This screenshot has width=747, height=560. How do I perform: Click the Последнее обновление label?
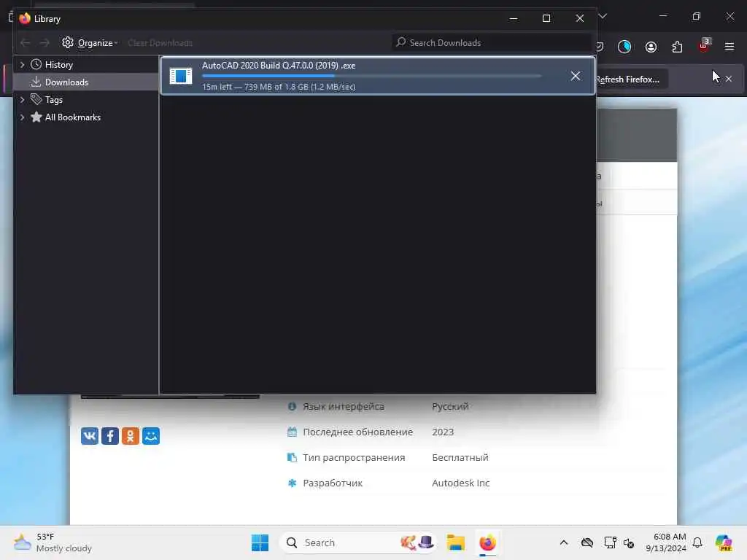[x=357, y=432]
